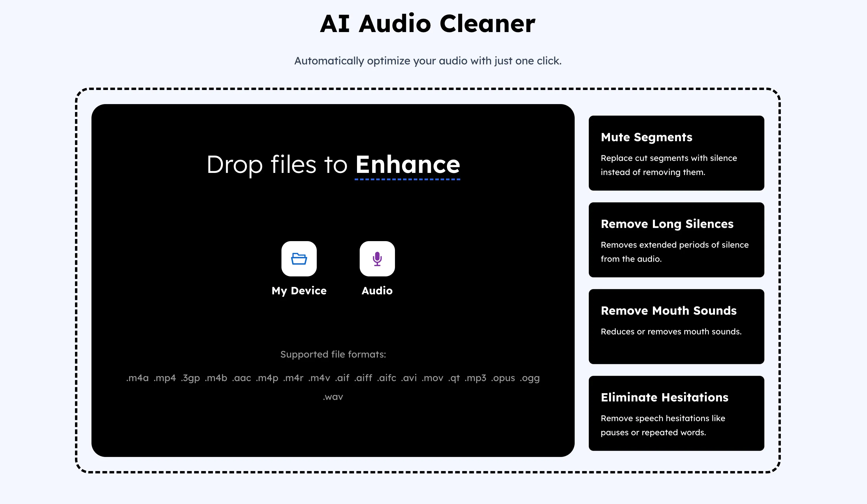This screenshot has width=867, height=504.
Task: Click the microphone icon to record audio
Action: 377,259
